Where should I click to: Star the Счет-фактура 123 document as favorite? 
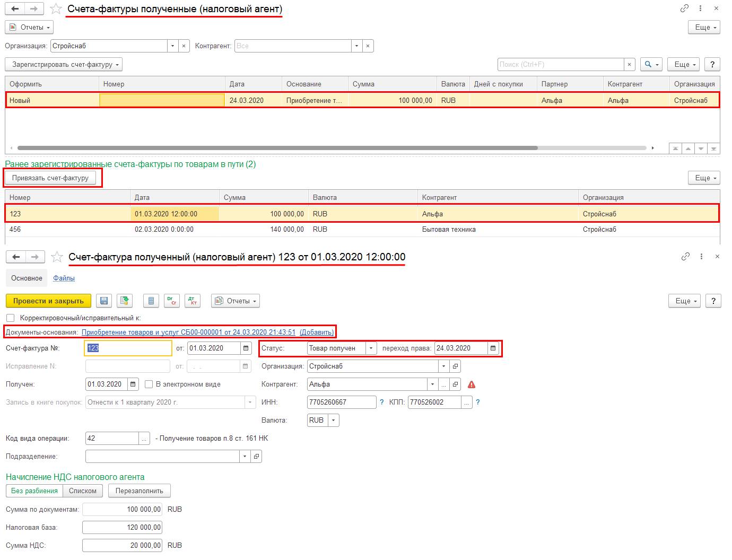pos(56,257)
